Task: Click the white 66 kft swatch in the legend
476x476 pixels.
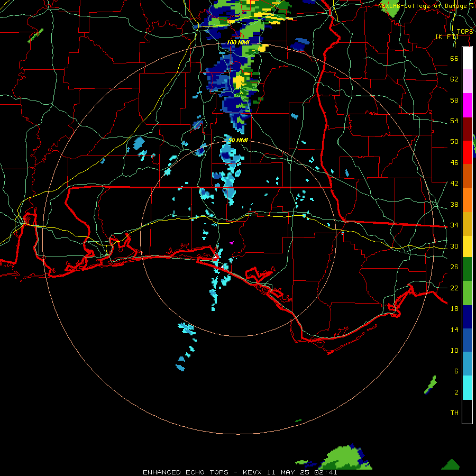Action: (x=467, y=58)
